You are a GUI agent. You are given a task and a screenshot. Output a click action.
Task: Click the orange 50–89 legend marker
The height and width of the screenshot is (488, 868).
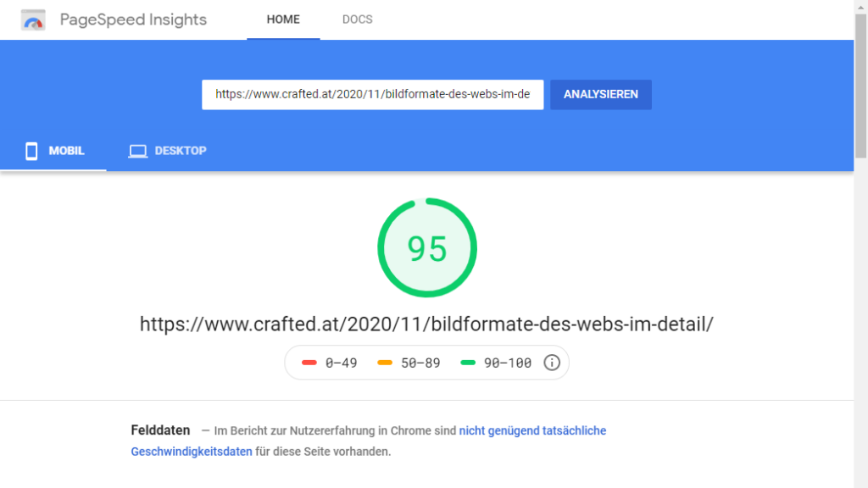coord(385,363)
